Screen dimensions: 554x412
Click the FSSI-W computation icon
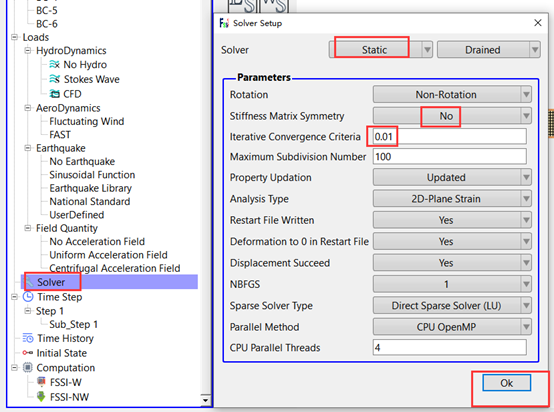(41, 382)
